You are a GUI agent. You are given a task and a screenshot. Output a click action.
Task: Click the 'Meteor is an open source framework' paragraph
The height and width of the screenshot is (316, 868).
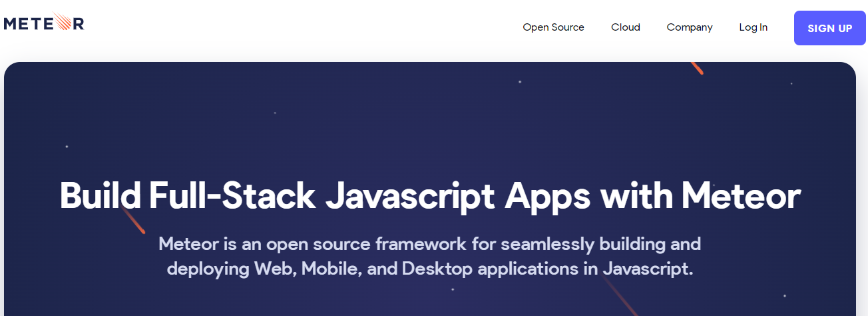tap(430, 256)
